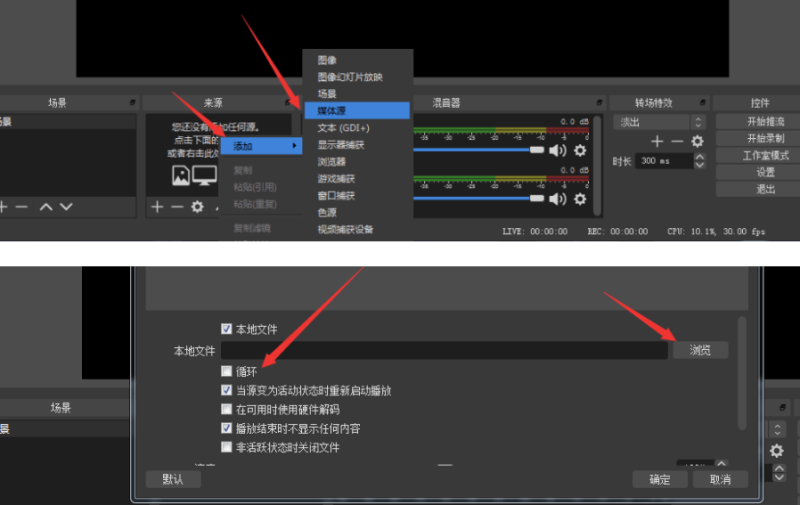Toggle 播放结束时不显示任何内容 checkbox
The width and height of the screenshot is (800, 505).
point(227,428)
